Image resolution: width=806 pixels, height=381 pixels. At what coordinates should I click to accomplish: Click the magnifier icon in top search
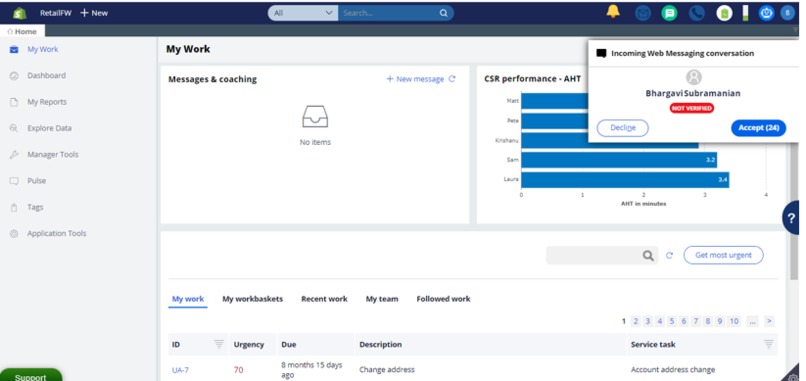tap(444, 13)
